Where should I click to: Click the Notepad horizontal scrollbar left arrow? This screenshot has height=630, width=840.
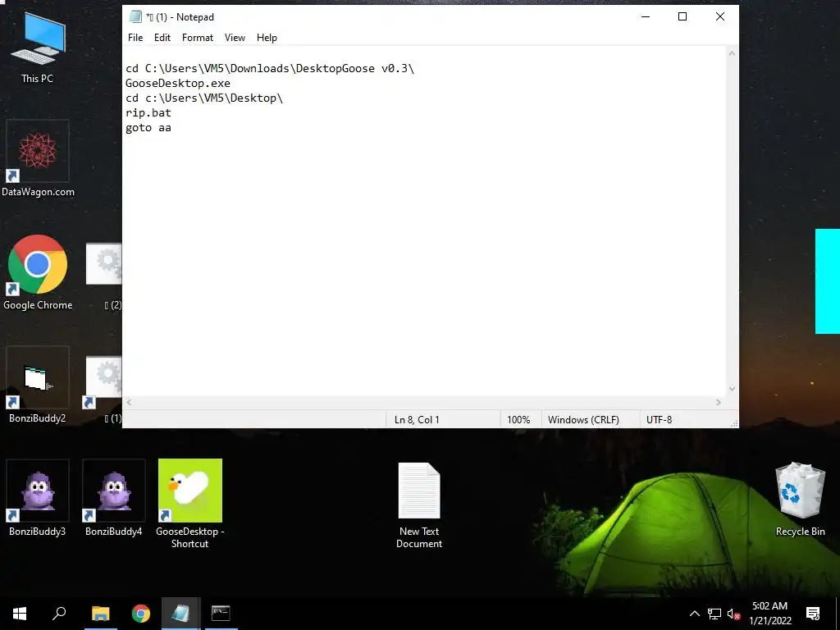(129, 402)
